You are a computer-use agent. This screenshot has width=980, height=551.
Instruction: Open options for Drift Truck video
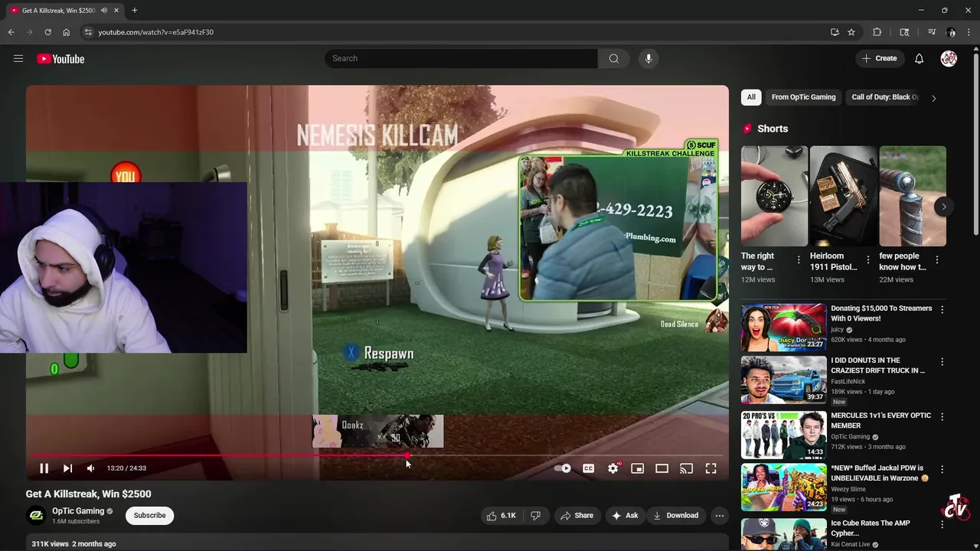point(942,362)
